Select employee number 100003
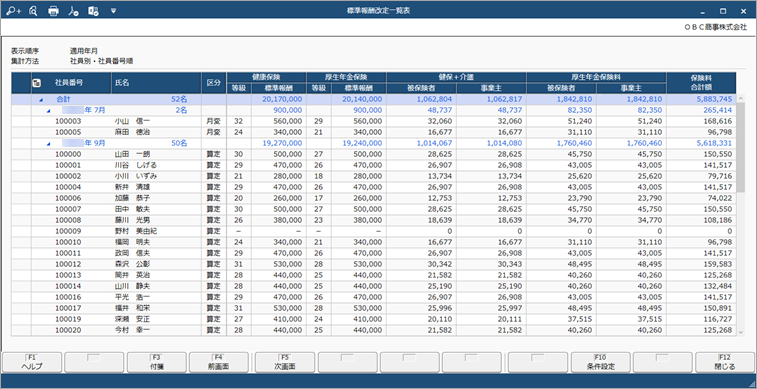This screenshot has width=757, height=389. tap(68, 121)
